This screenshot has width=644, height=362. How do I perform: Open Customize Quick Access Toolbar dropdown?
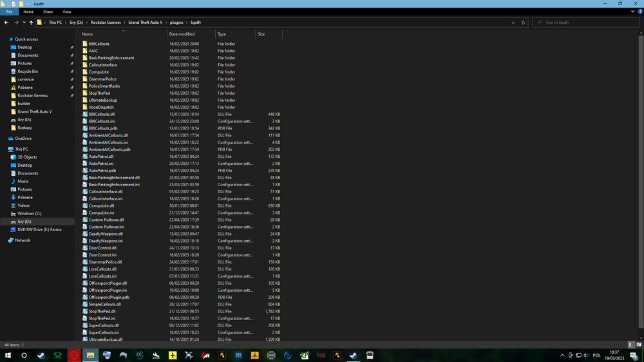27,4
